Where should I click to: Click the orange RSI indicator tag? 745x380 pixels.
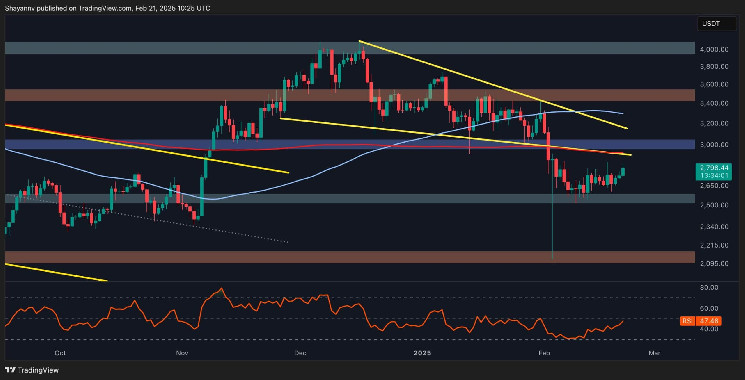point(687,322)
